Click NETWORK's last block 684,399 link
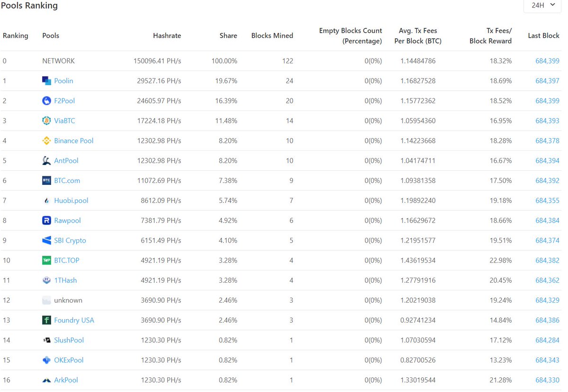The image size is (568, 392). pos(547,61)
